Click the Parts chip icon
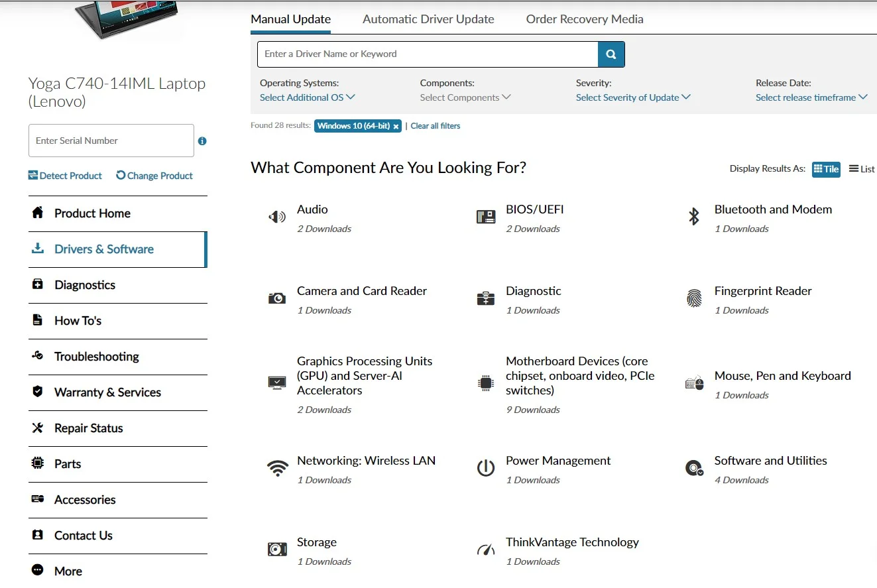Screen dimensions: 877x588 tap(38, 463)
